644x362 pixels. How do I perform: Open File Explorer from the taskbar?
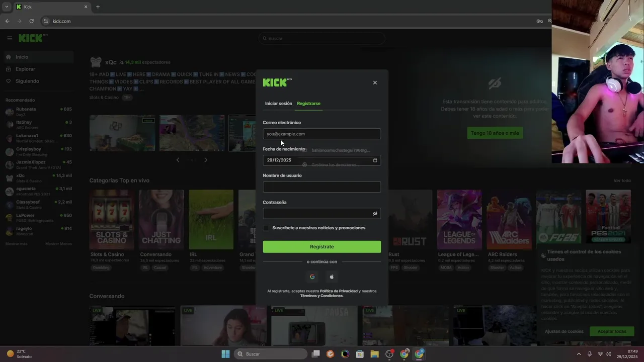(x=374, y=354)
